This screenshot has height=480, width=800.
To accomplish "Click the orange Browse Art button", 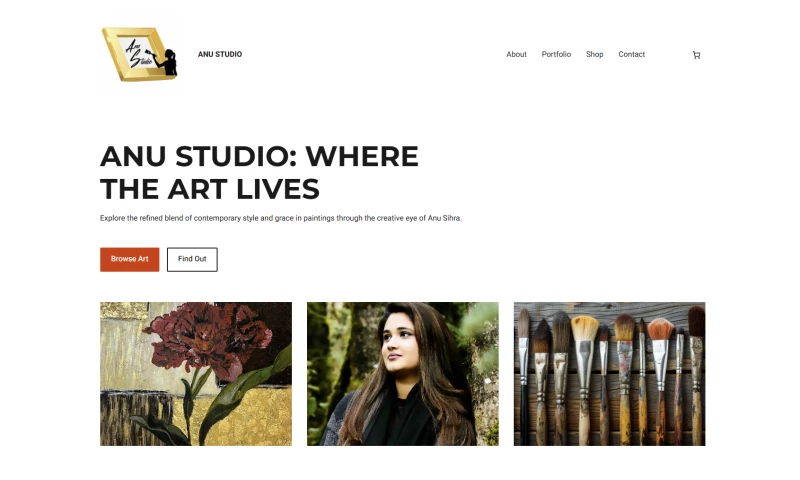I will tap(130, 259).
